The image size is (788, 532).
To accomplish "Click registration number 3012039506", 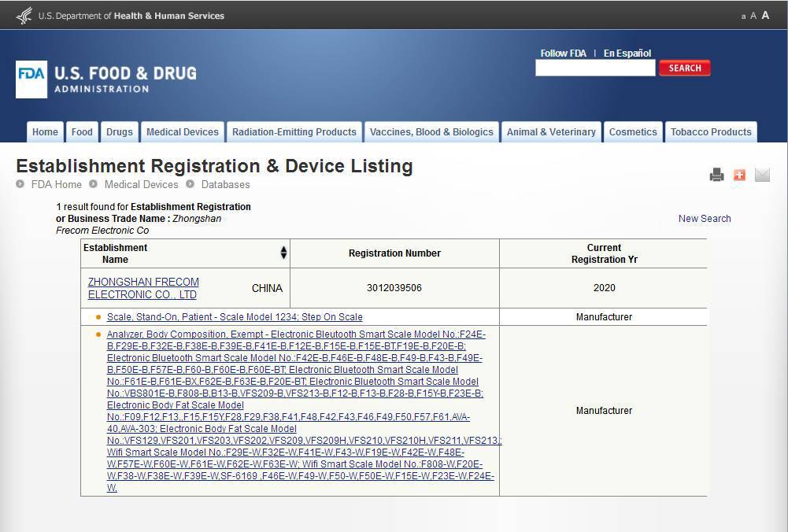I will coord(394,288).
